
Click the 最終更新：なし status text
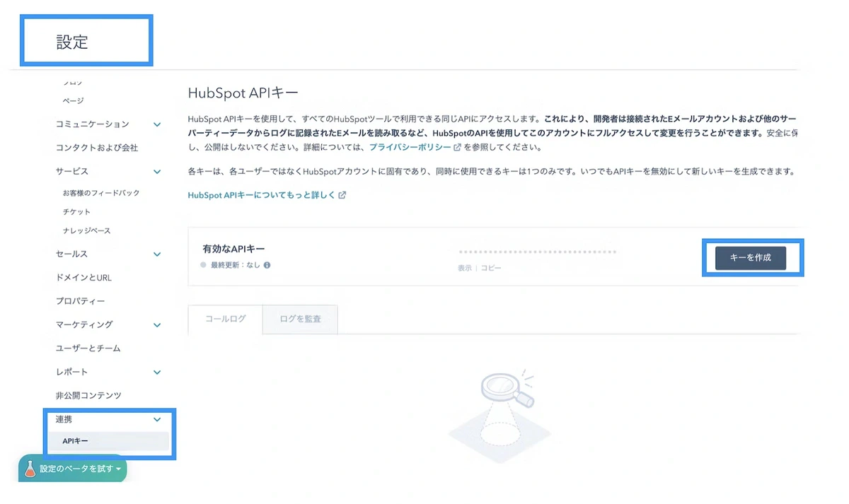(x=236, y=265)
